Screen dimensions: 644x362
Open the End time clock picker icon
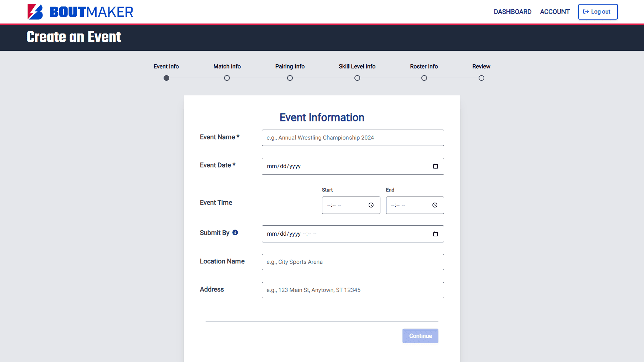tap(435, 205)
